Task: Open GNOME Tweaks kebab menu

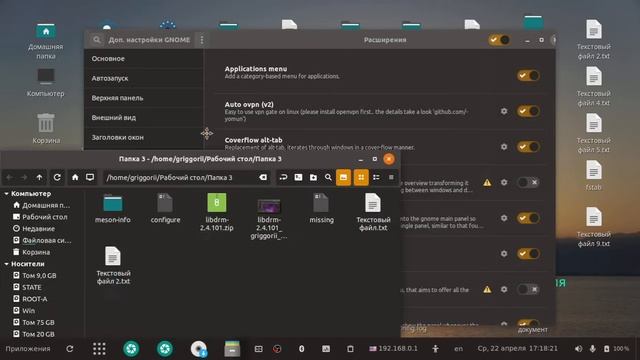Action: [202, 40]
